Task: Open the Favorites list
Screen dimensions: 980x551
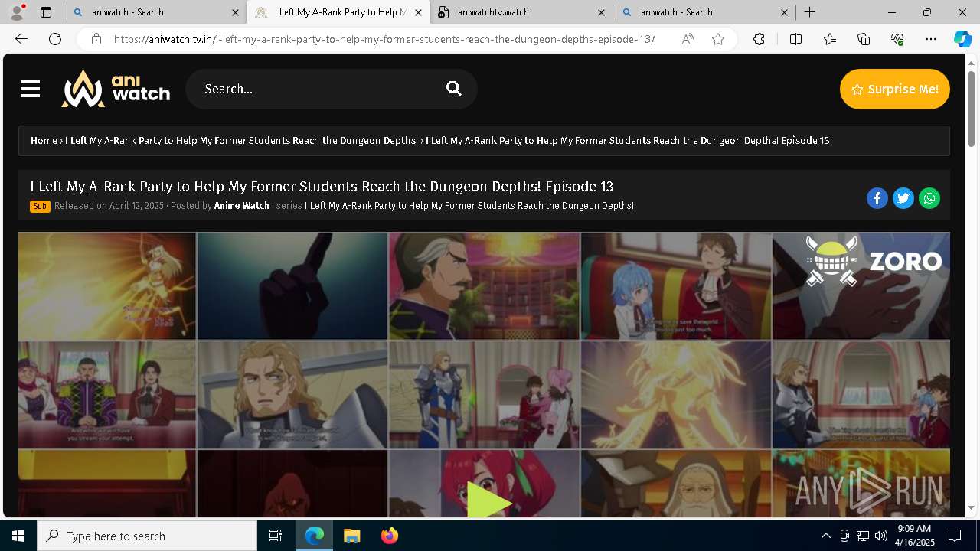Action: click(x=830, y=39)
